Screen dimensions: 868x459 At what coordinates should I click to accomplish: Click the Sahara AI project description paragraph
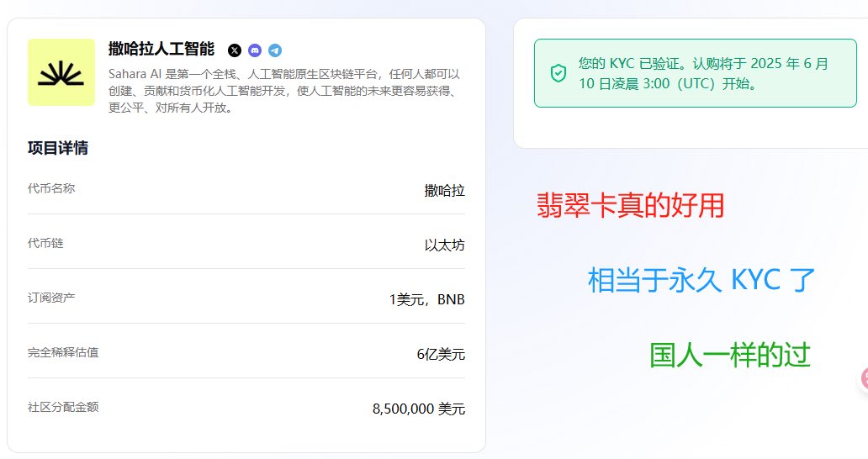283,91
